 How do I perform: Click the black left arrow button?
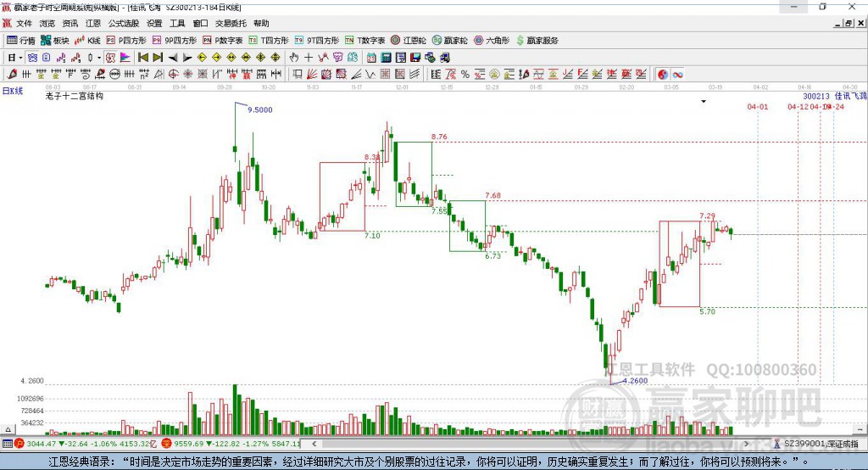point(173,58)
